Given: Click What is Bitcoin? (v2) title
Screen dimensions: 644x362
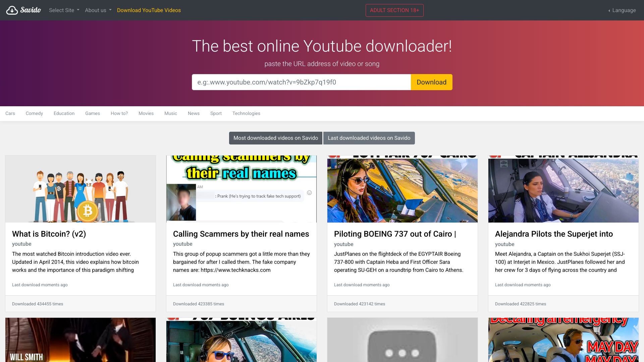Looking at the screenshot, I should 49,234.
